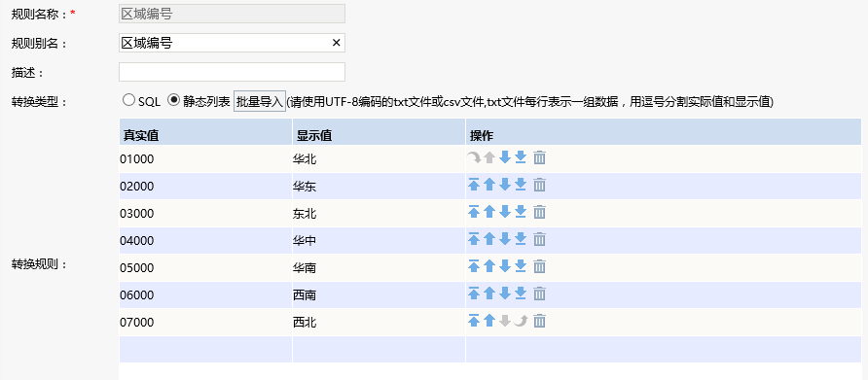Clear the 规则别名 field with X
Viewport: 868px width, 380px height.
click(336, 43)
